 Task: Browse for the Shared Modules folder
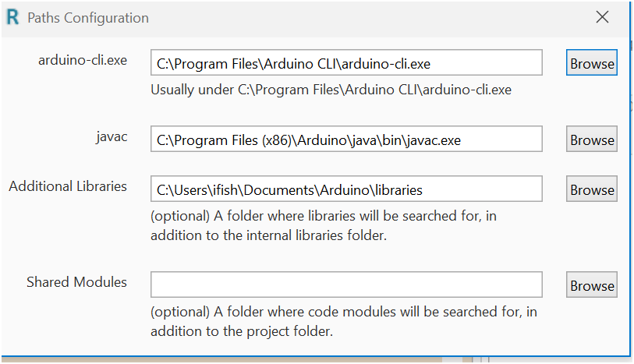592,285
